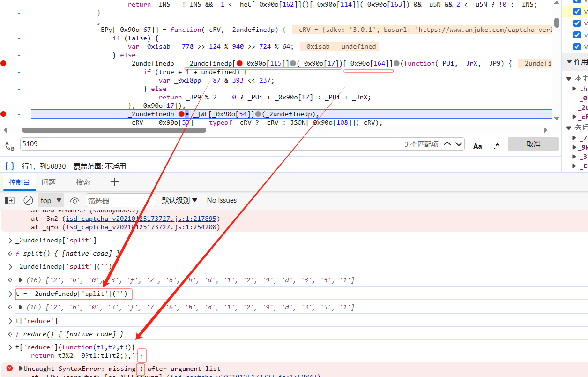Screen dimensions: 588x377
Task: Switch to the 控制台 console tab
Action: [x=19, y=182]
